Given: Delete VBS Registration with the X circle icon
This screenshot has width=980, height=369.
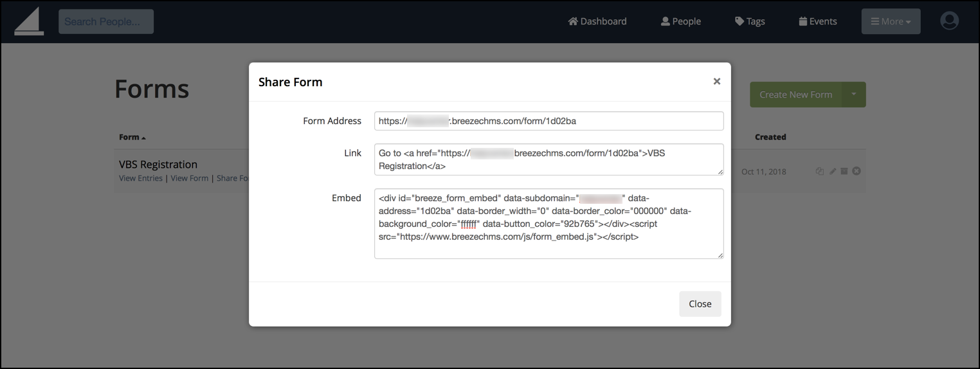Looking at the screenshot, I should [857, 172].
